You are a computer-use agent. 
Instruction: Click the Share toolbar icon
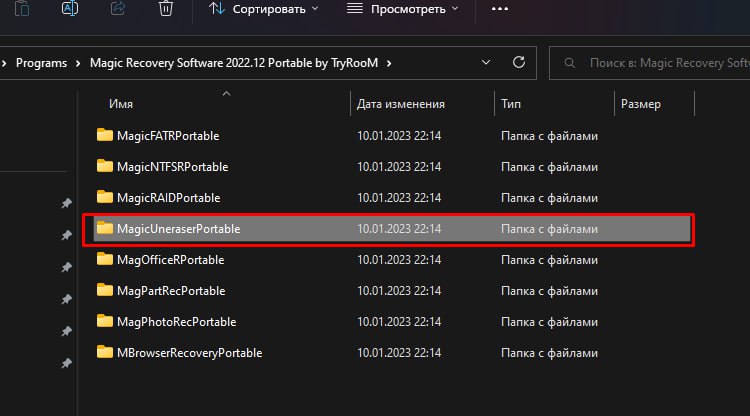click(x=118, y=8)
